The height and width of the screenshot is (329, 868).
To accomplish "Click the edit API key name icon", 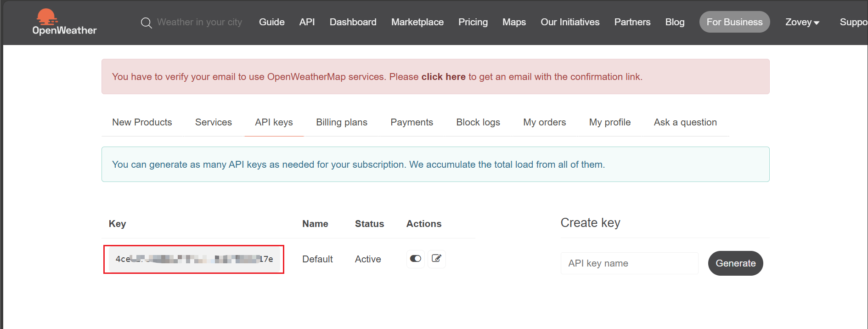I will (x=436, y=259).
